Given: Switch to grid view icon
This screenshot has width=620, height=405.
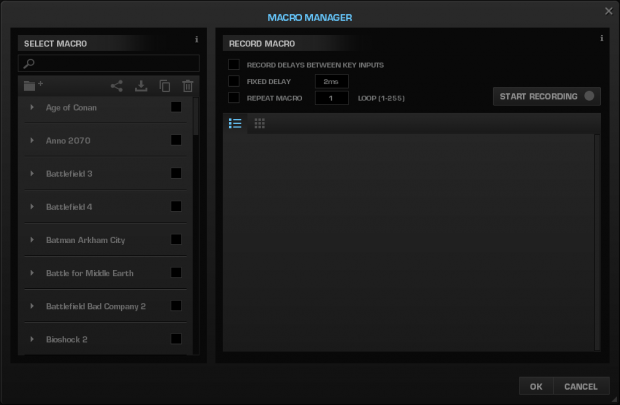Looking at the screenshot, I should point(260,123).
